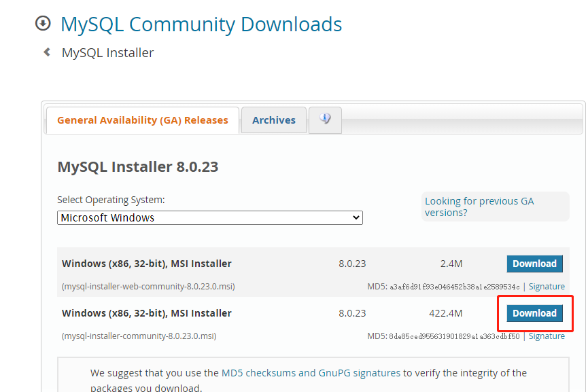588x392 pixels.
Task: Open MD5 checksums and GnuPG signatures link
Action: point(311,373)
